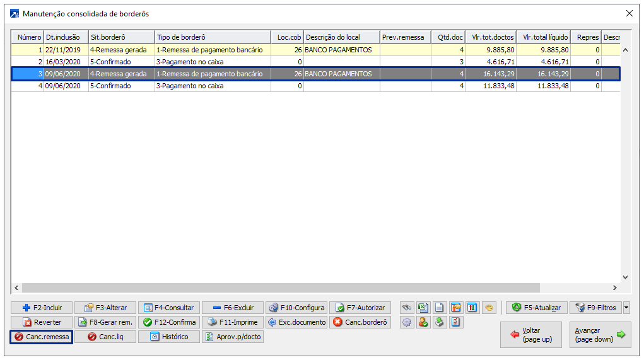
Task: Click the Loc.cob column header
Action: (288, 37)
